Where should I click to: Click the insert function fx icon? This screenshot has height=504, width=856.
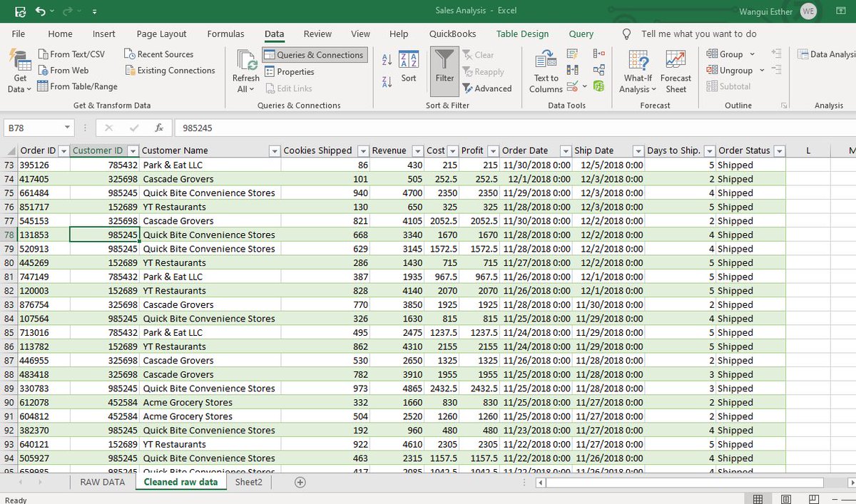[x=159, y=128]
